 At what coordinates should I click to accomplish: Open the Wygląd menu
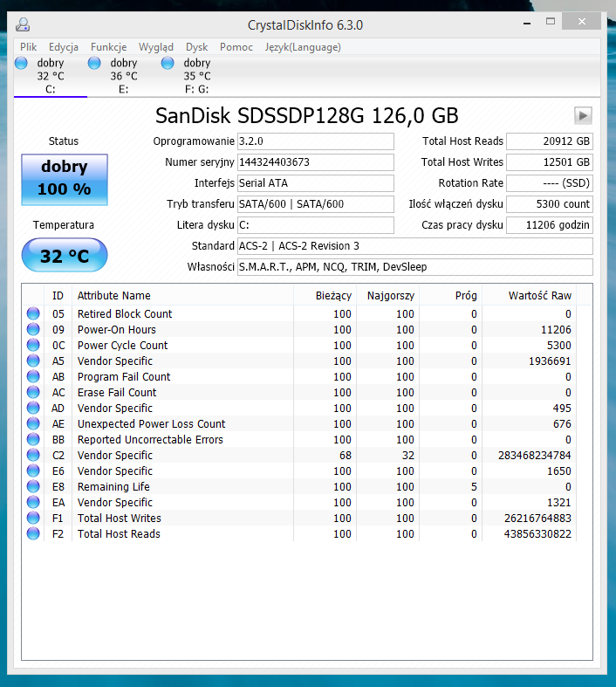pyautogui.click(x=156, y=47)
